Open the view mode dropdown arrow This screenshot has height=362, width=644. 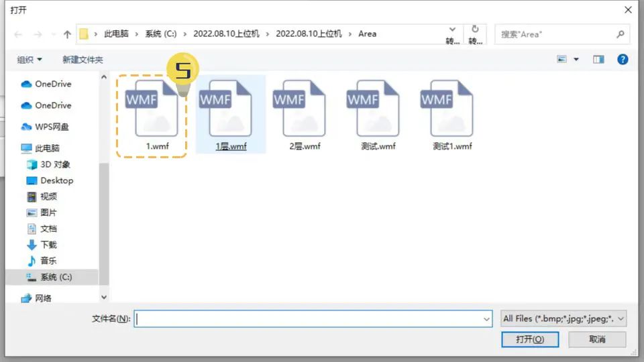coord(576,60)
